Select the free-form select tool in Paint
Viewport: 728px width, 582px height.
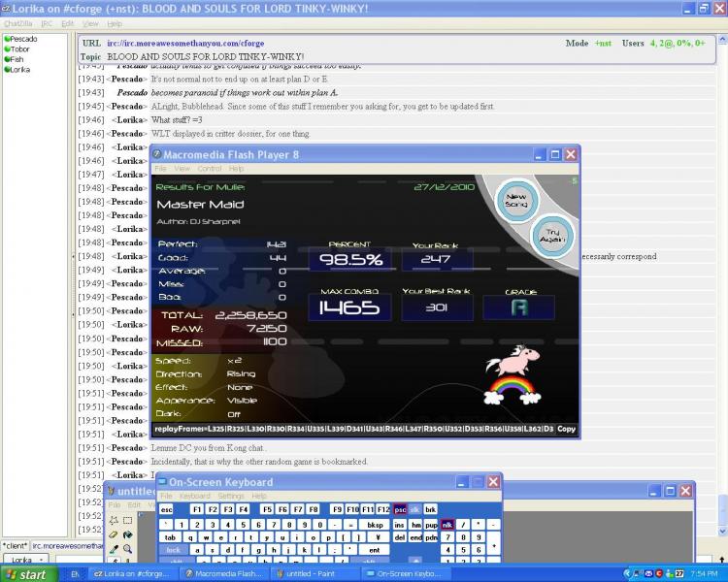pos(114,520)
